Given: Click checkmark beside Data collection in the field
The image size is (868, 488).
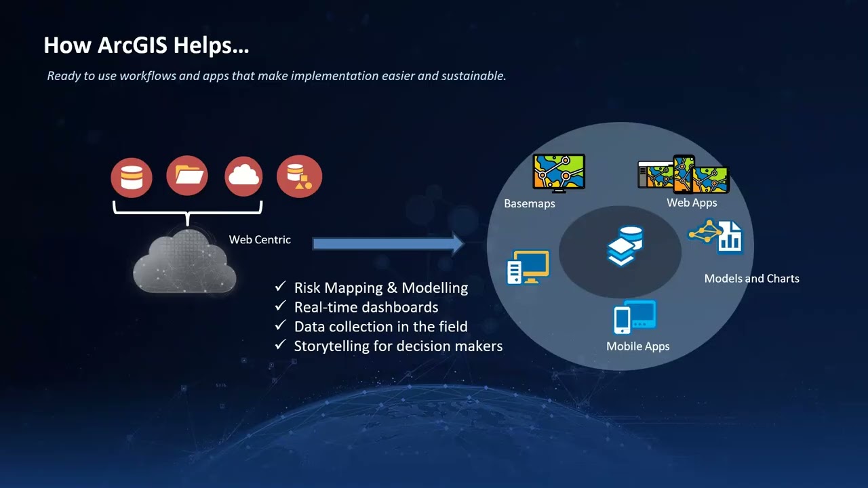Looking at the screenshot, I should (x=280, y=325).
